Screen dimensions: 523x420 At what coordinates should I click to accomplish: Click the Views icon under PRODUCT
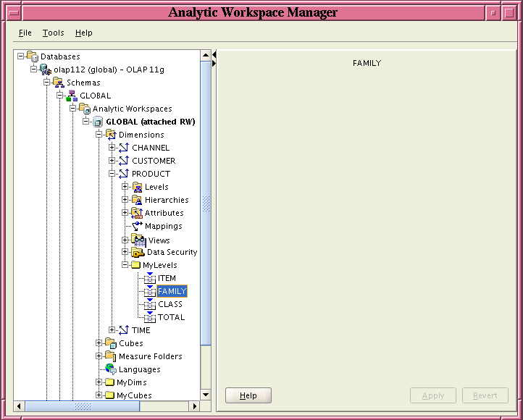pyautogui.click(x=137, y=240)
